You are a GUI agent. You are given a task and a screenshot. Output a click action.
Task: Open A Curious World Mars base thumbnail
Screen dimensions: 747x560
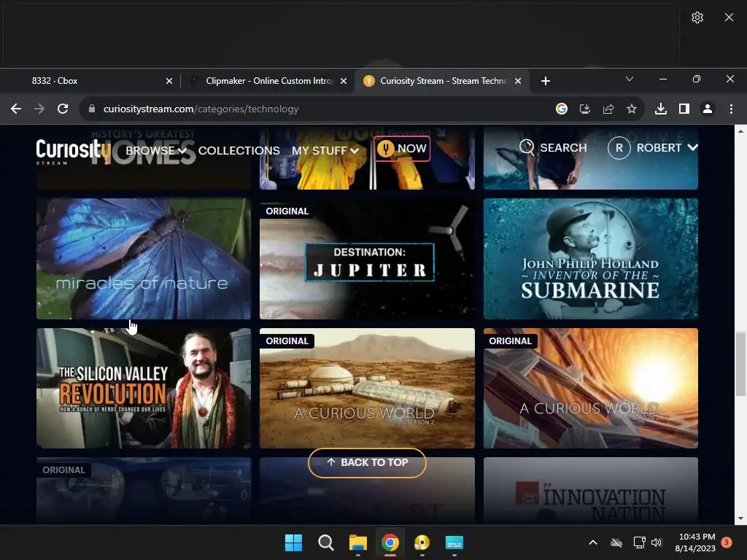click(x=367, y=388)
